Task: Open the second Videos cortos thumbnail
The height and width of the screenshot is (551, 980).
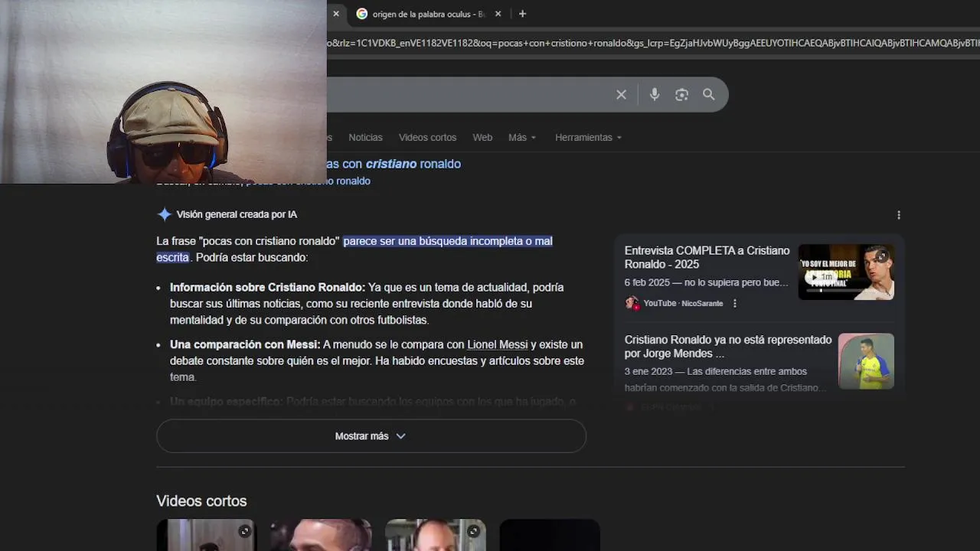Action: [320, 535]
